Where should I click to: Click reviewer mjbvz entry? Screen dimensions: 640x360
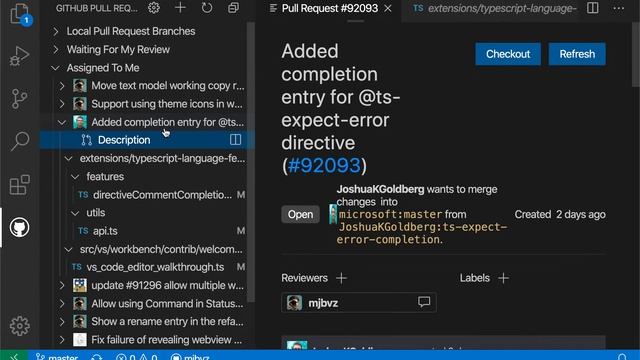coord(359,302)
